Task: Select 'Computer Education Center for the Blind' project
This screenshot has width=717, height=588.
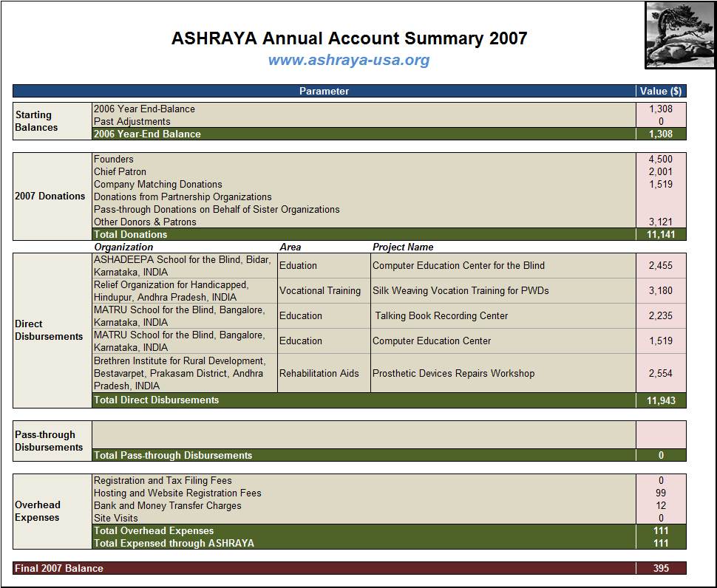Action: tap(458, 265)
